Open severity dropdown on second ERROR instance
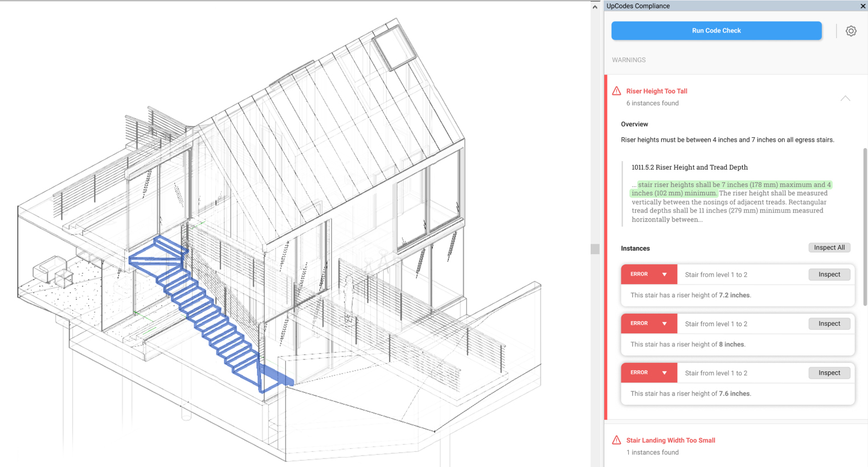The image size is (868, 467). click(x=665, y=323)
